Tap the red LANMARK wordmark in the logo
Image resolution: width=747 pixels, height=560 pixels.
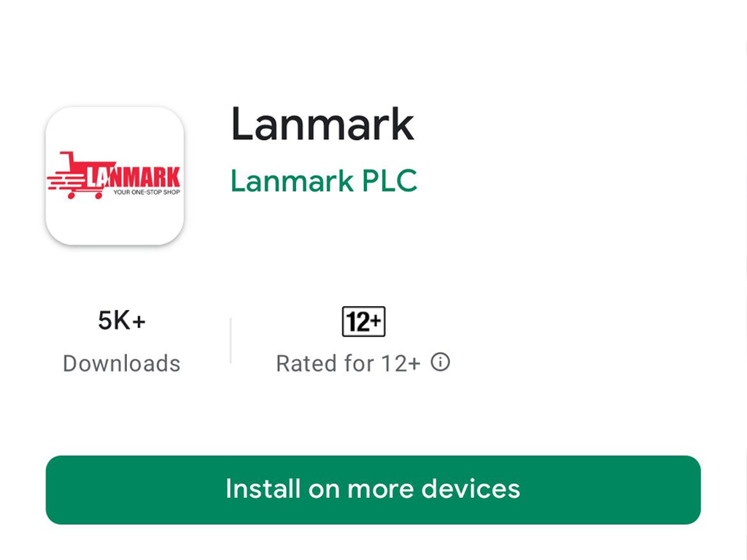point(133,176)
